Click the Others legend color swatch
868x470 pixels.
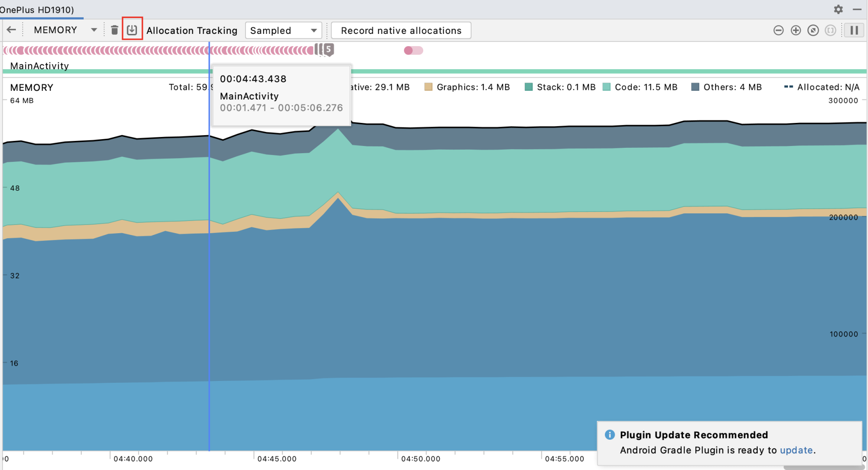coord(695,87)
